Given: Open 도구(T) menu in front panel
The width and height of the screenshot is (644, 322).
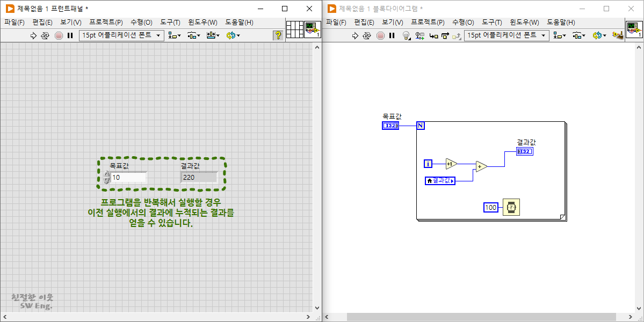Looking at the screenshot, I should (x=170, y=22).
